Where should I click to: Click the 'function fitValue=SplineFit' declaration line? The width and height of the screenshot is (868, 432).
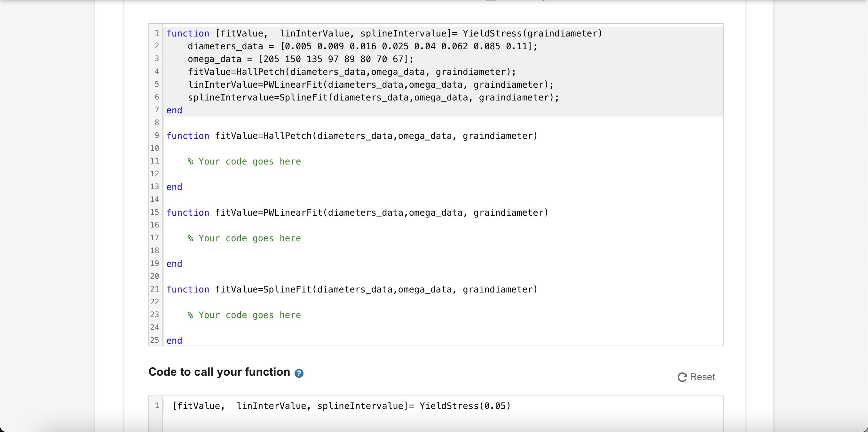[352, 289]
